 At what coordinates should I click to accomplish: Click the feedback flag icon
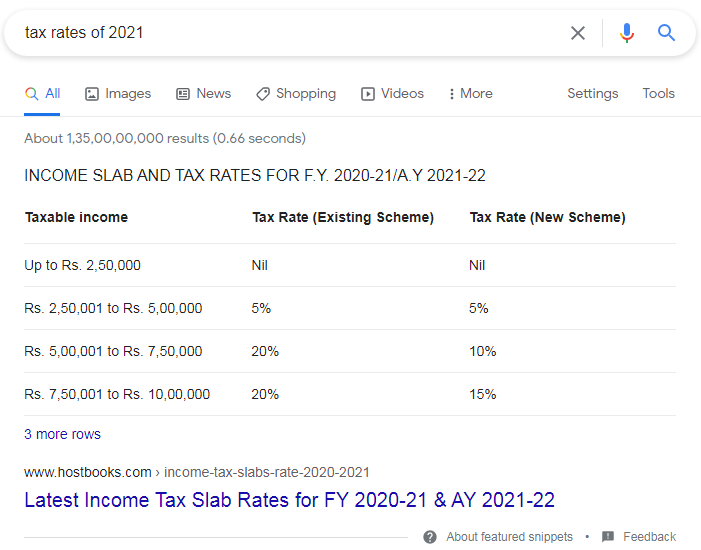coord(608,537)
